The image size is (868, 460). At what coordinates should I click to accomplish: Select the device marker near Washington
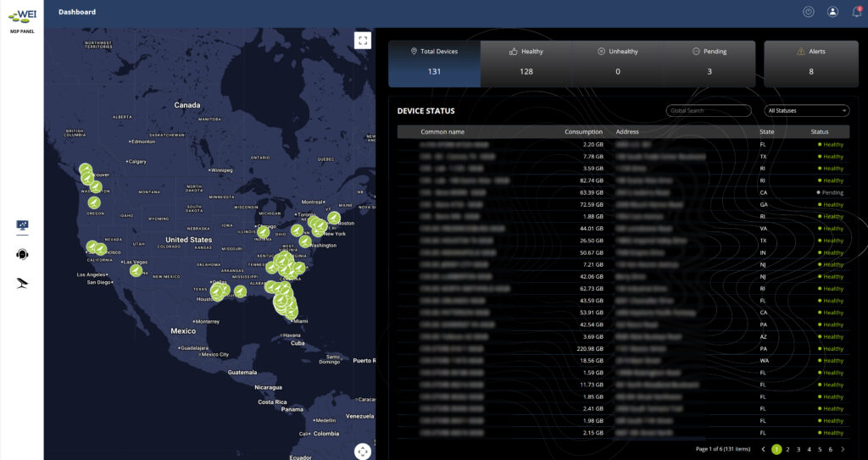[305, 241]
